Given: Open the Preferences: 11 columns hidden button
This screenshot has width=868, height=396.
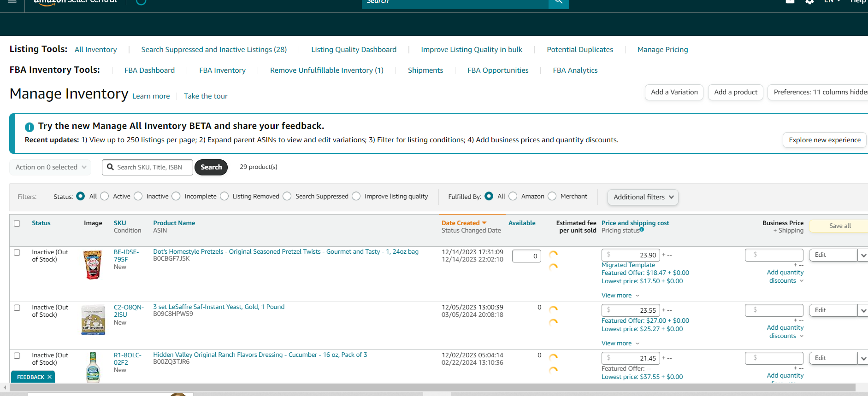Looking at the screenshot, I should click(x=818, y=92).
